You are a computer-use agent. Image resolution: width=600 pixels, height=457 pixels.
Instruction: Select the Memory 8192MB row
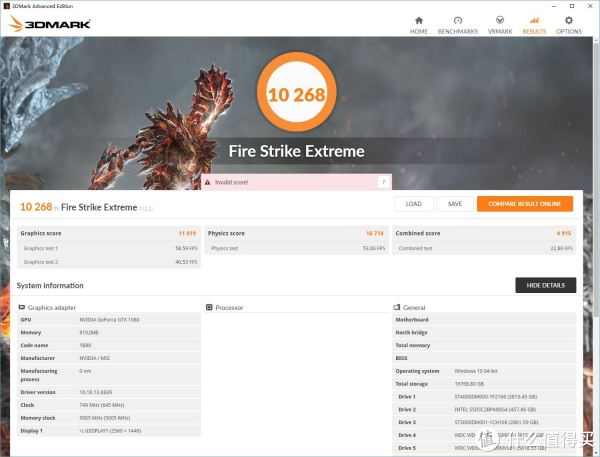109,332
